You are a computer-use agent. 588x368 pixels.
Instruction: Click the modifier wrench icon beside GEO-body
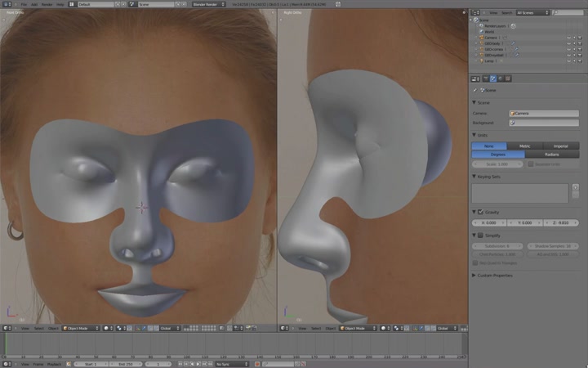coord(513,43)
